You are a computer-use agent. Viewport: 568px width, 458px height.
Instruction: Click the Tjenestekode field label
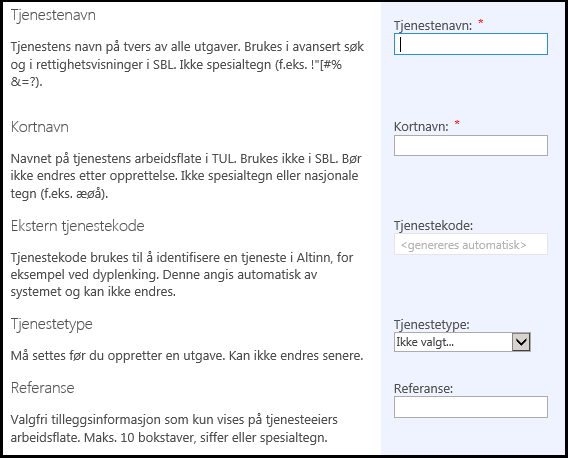[x=433, y=225]
